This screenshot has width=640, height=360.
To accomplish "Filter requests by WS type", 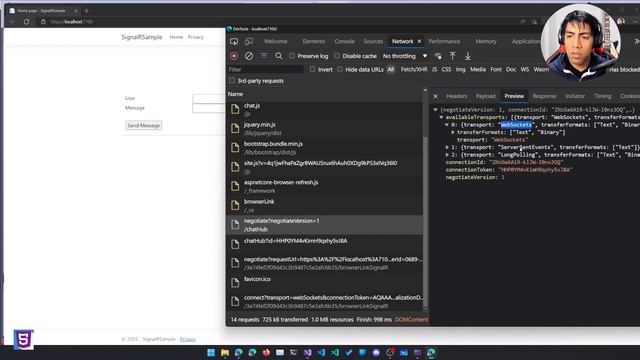I will [524, 69].
